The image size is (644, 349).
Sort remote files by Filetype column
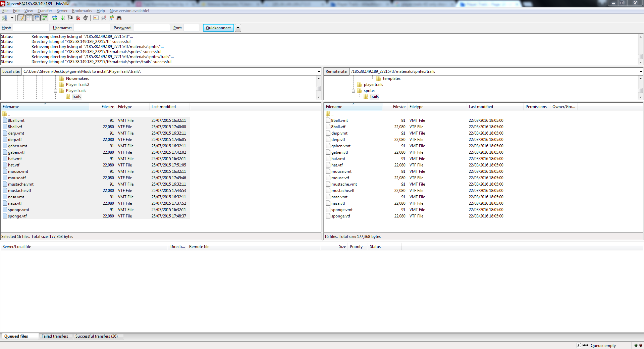coord(437,107)
